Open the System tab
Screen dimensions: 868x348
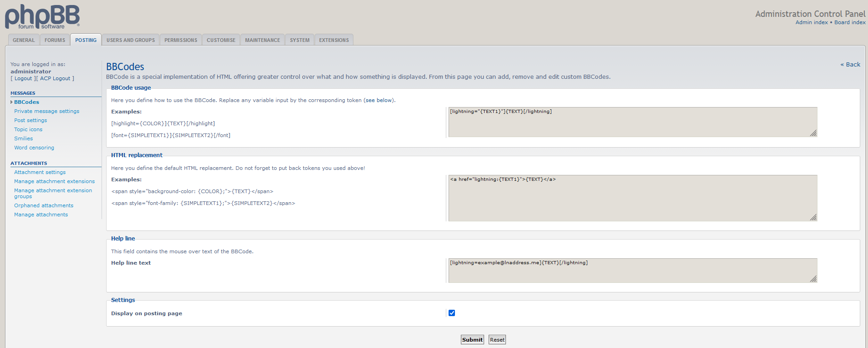click(300, 40)
